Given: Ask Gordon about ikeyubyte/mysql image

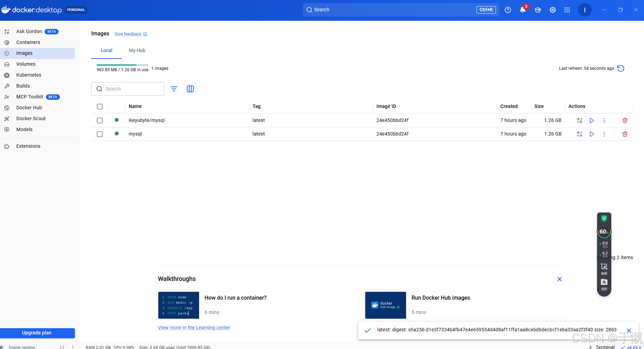Looking at the screenshot, I should click(580, 121).
